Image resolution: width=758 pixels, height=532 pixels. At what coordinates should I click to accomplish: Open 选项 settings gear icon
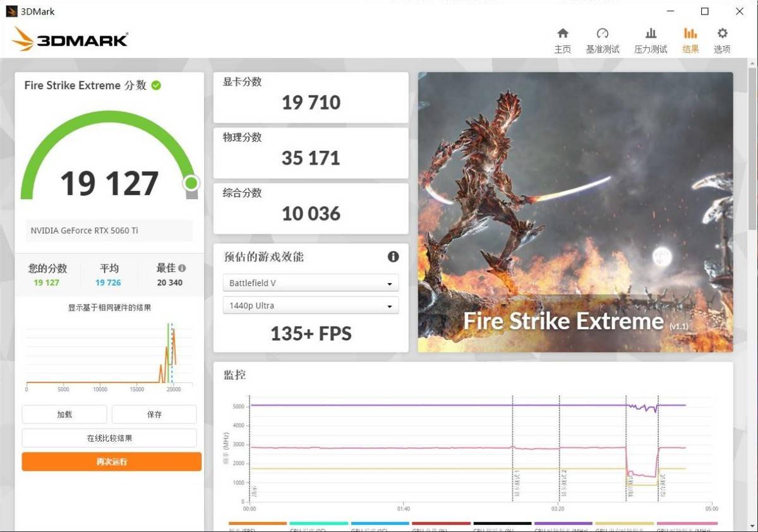[x=722, y=40]
